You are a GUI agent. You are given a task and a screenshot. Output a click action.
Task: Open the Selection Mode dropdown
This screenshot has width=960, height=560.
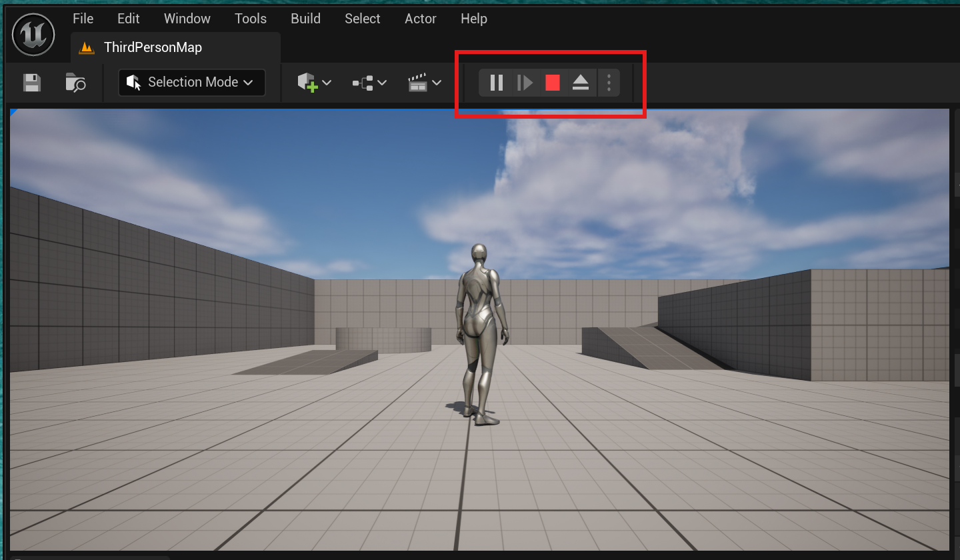click(x=192, y=82)
